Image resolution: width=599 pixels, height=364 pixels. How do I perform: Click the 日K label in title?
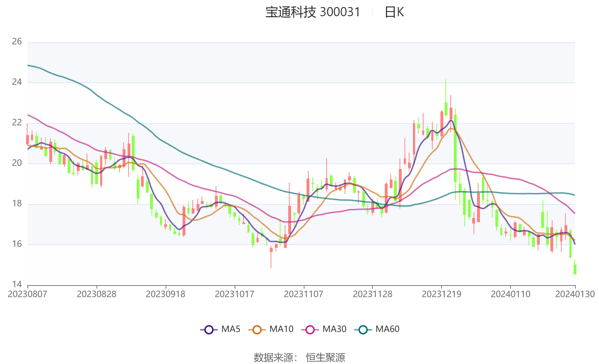394,12
